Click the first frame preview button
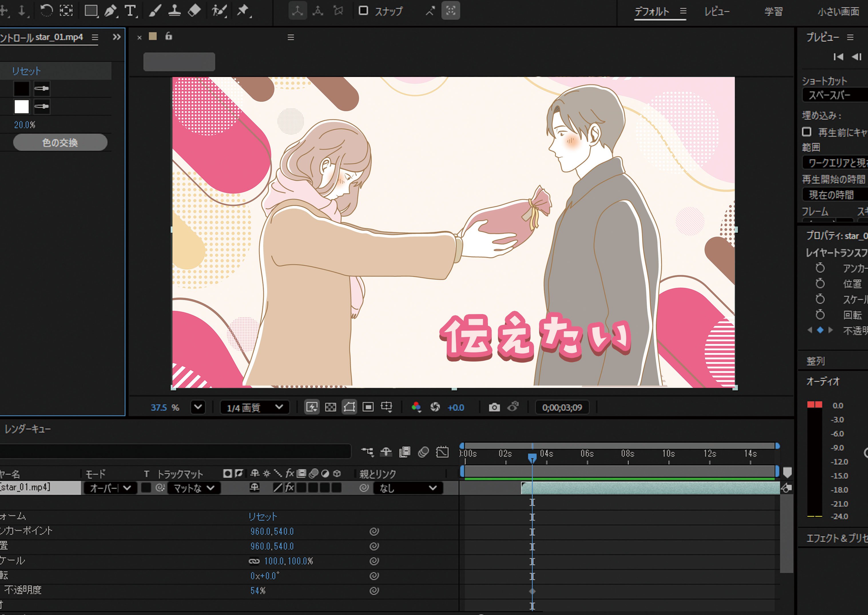 [x=838, y=57]
